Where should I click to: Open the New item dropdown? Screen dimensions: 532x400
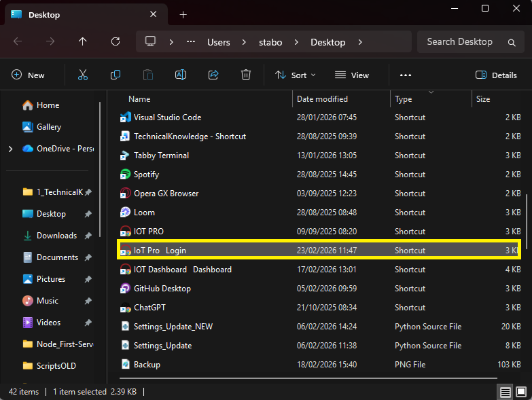(28, 75)
